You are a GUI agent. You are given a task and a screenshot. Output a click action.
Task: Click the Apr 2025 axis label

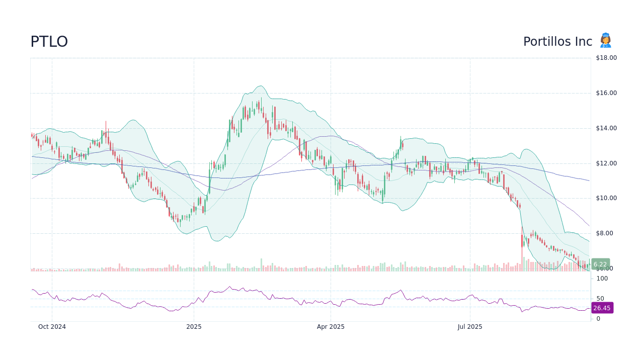pyautogui.click(x=332, y=326)
